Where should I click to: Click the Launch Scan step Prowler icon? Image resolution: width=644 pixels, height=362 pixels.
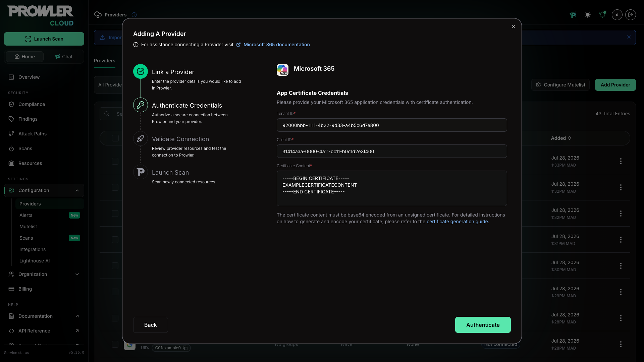point(141,172)
